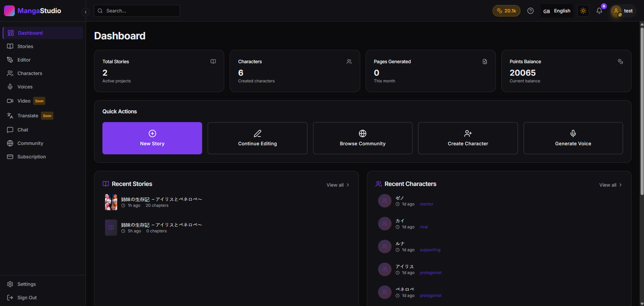The image size is (644, 306).
Task: Select Dashboard in the sidebar
Action: (x=43, y=33)
